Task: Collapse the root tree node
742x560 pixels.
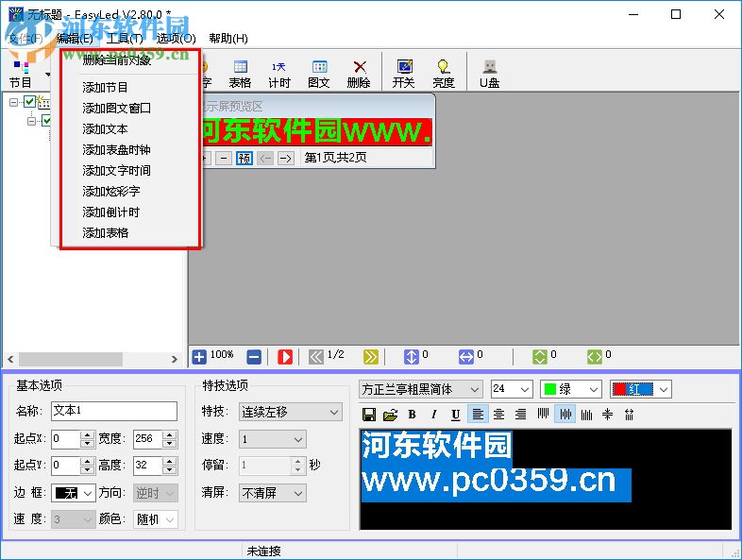Action: click(14, 102)
